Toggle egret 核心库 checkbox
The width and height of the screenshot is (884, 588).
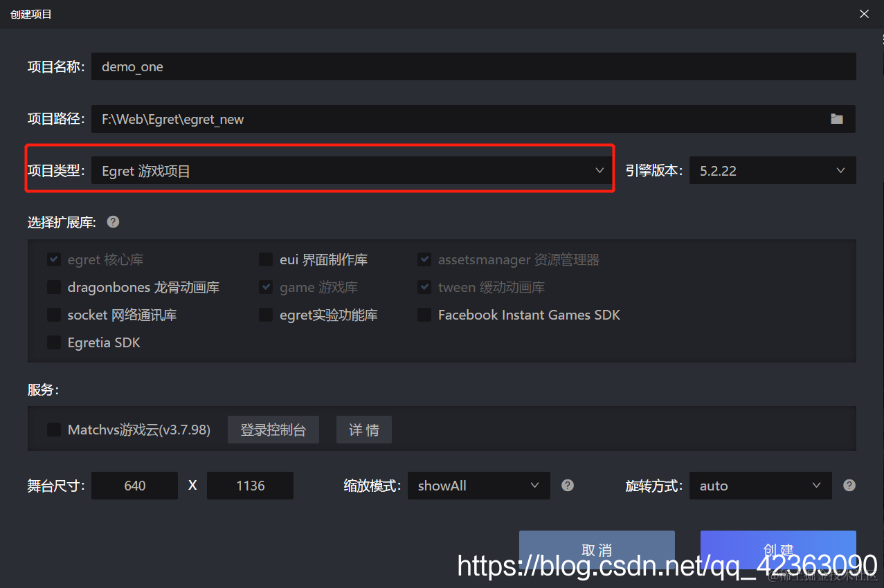(x=54, y=260)
